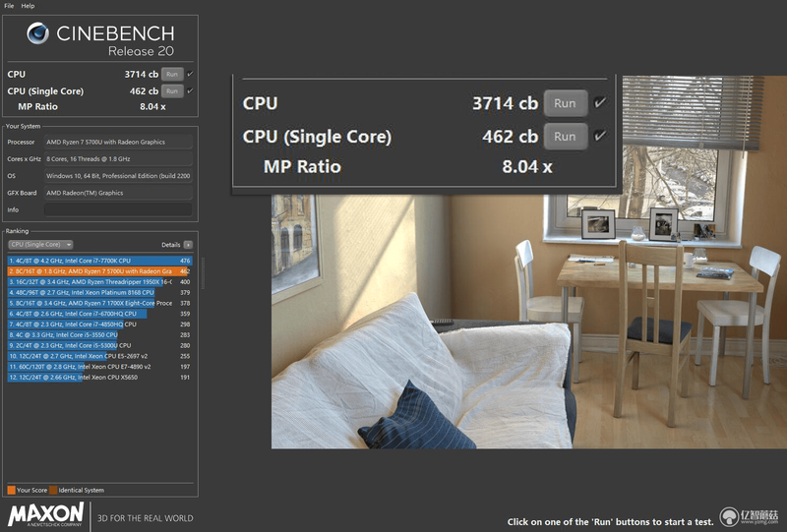Click the orange Your Score legend swatch
The height and width of the screenshot is (532, 787).
tap(11, 491)
